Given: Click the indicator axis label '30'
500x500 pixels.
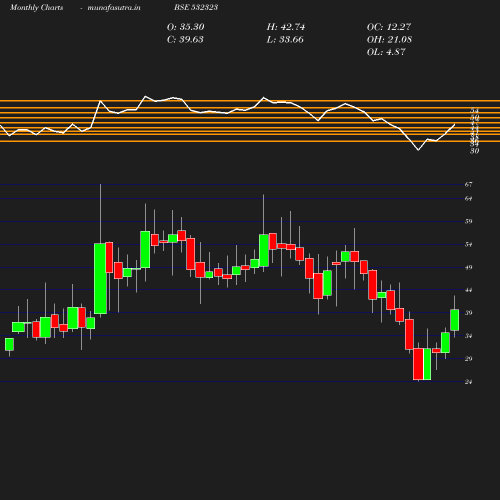Looking at the screenshot, I should (475, 151).
